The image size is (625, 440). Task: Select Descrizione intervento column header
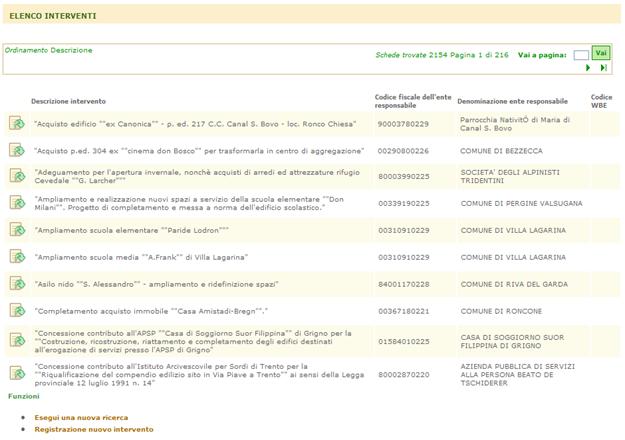coord(68,101)
